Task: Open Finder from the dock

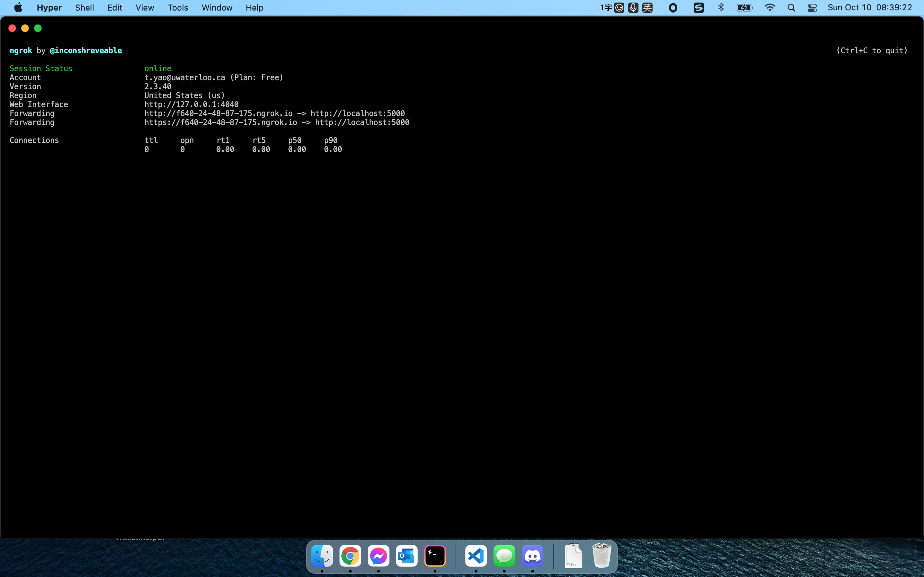Action: [x=322, y=556]
